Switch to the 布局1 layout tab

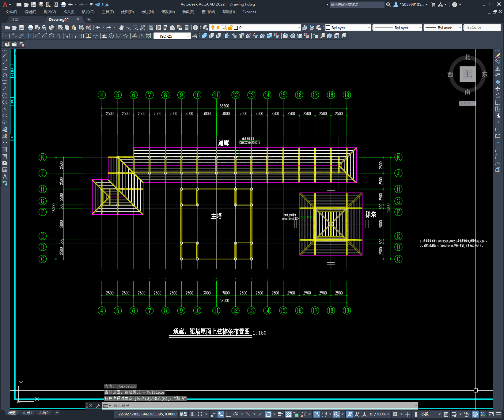click(x=27, y=413)
